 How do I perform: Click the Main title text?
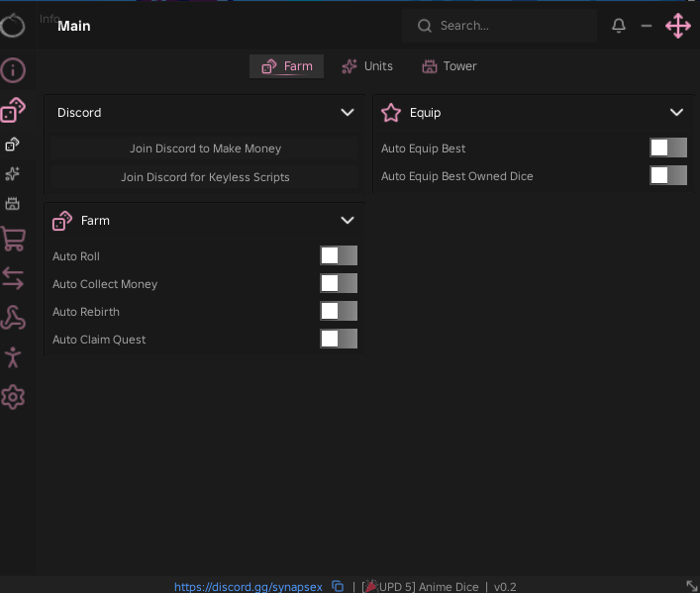point(74,26)
